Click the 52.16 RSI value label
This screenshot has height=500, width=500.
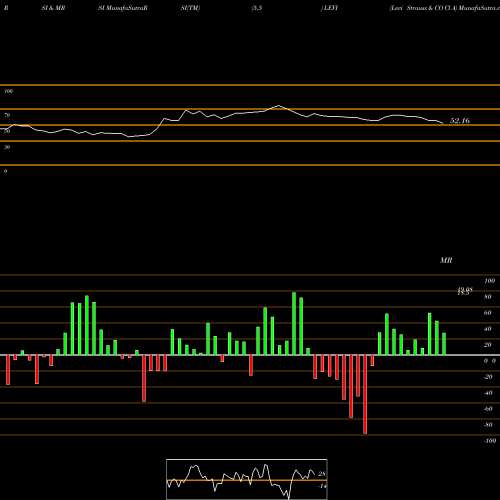coord(460,121)
